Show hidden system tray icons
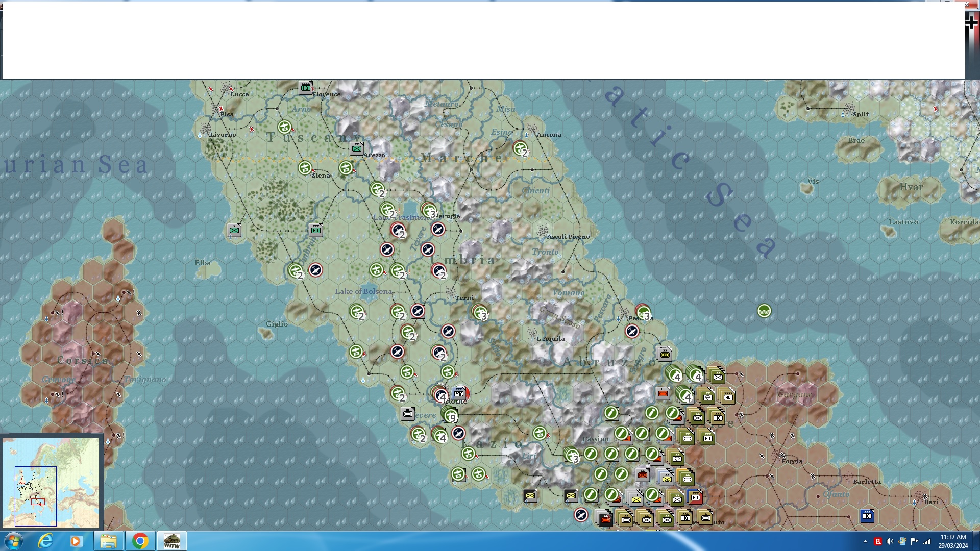 [865, 541]
